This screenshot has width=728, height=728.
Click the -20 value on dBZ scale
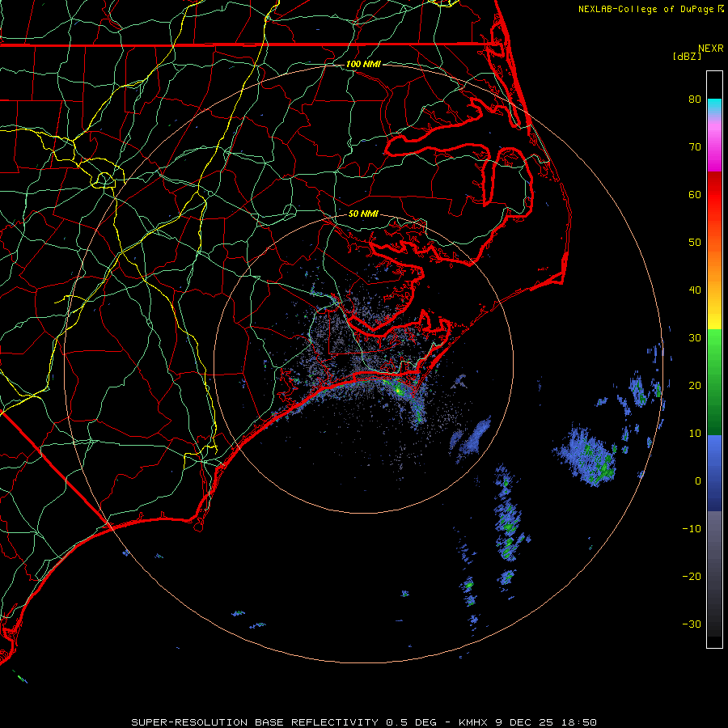(x=692, y=576)
